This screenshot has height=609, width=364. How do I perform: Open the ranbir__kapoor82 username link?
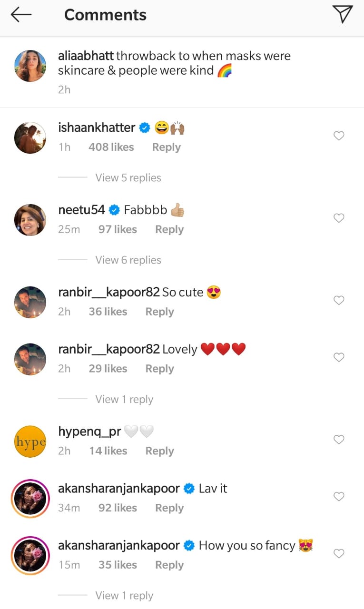point(108,293)
